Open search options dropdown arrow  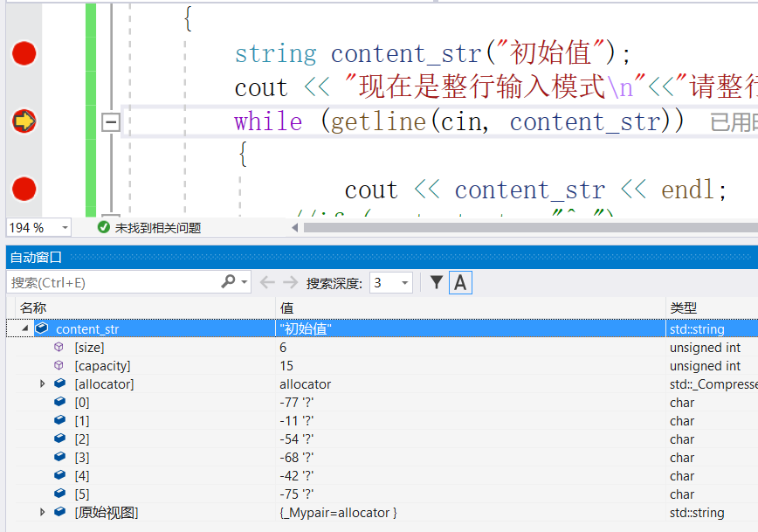pyautogui.click(x=245, y=282)
